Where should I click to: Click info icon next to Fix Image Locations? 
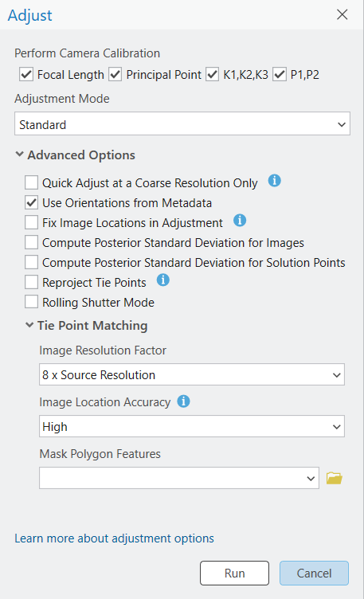coord(240,220)
